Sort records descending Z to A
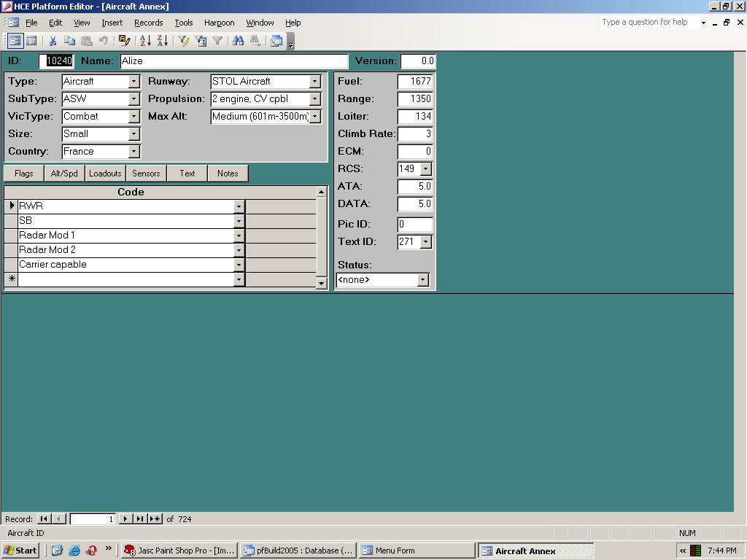The height and width of the screenshot is (560, 747). (162, 41)
